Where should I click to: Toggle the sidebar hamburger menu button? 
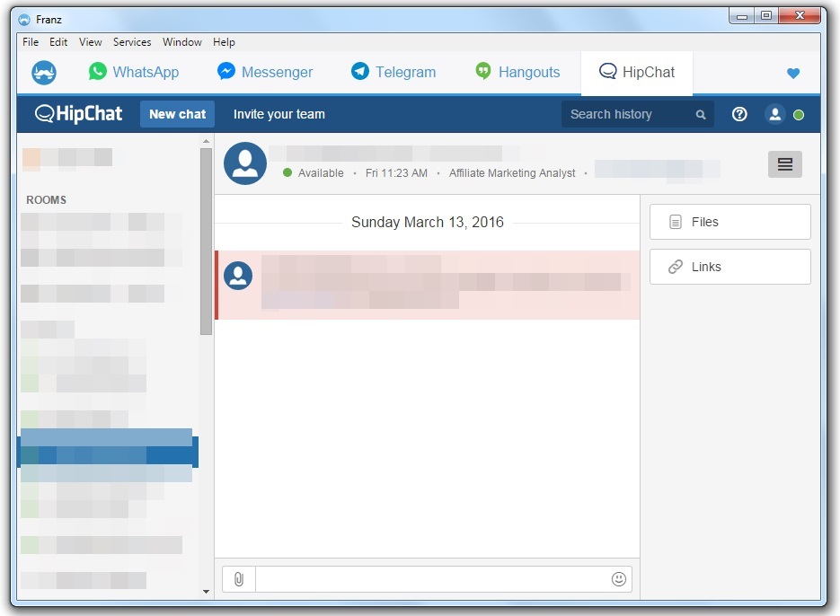tap(785, 164)
